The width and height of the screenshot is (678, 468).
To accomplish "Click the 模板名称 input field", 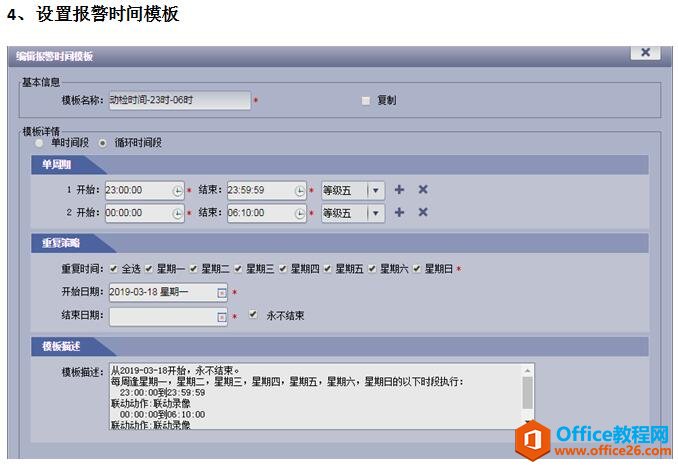I will point(180,100).
